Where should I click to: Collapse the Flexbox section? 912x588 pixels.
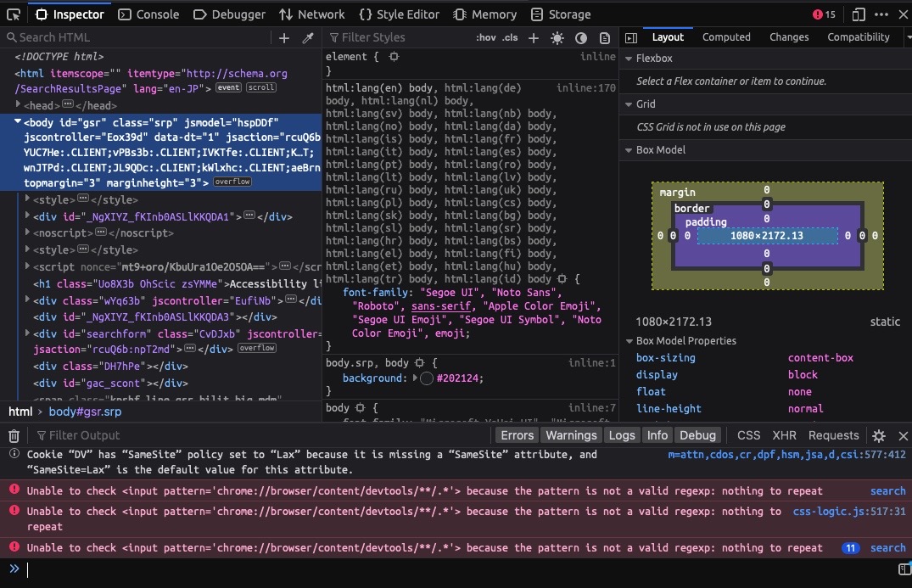[629, 59]
